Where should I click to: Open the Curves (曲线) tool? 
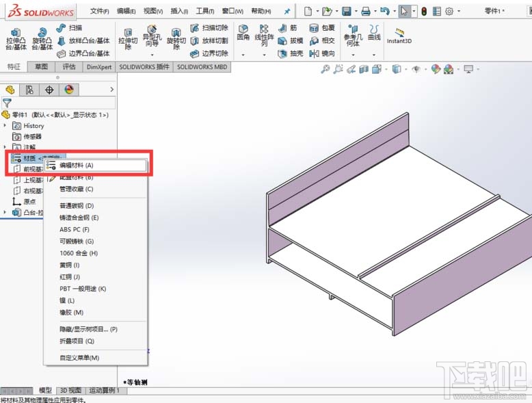click(x=374, y=33)
